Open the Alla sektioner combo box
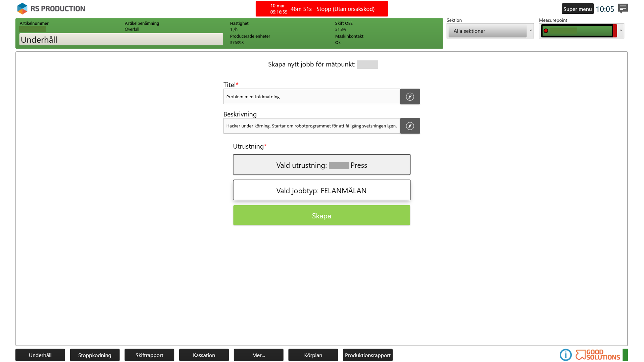This screenshot has height=362, width=644. pos(487,31)
